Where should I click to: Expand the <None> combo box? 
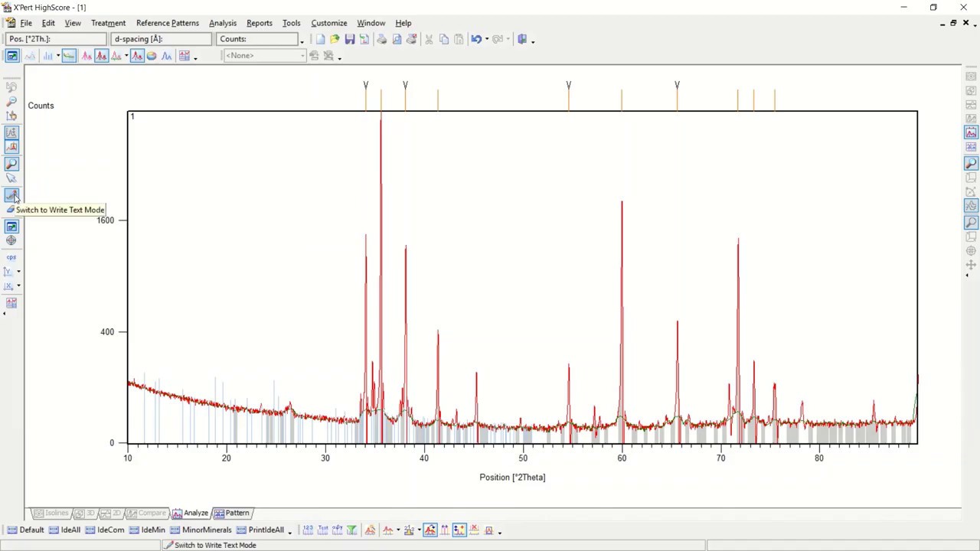302,56
